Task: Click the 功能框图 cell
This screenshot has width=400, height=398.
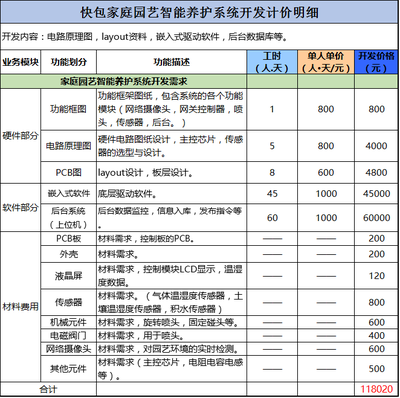Action: coord(69,109)
